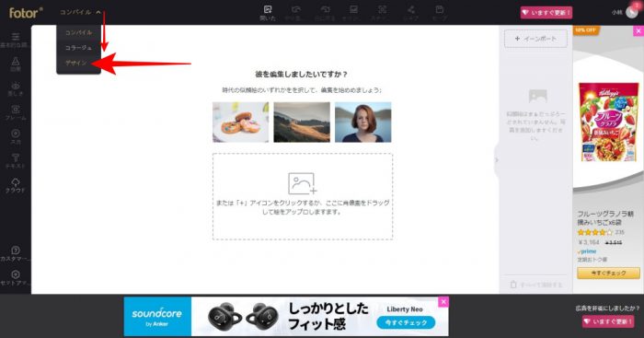Click the heading 彼を編集しましたいですか？
Viewport: 644px width, 338px height.
point(302,75)
